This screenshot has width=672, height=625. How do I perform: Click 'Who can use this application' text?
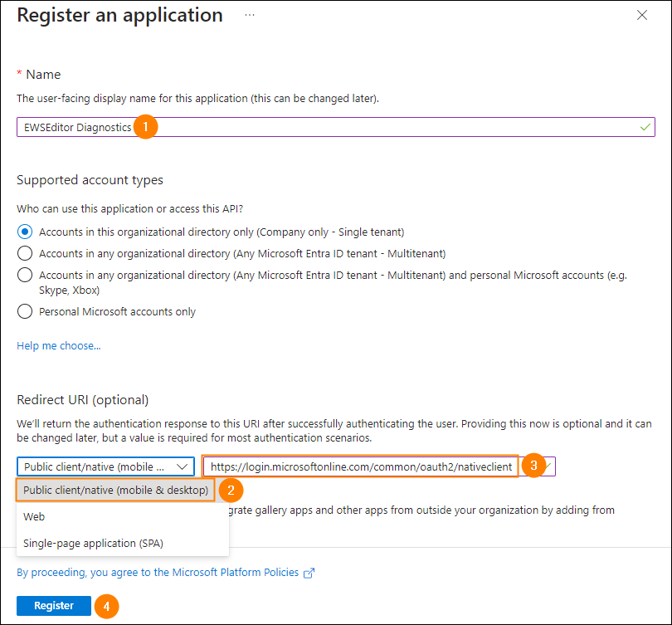click(130, 209)
